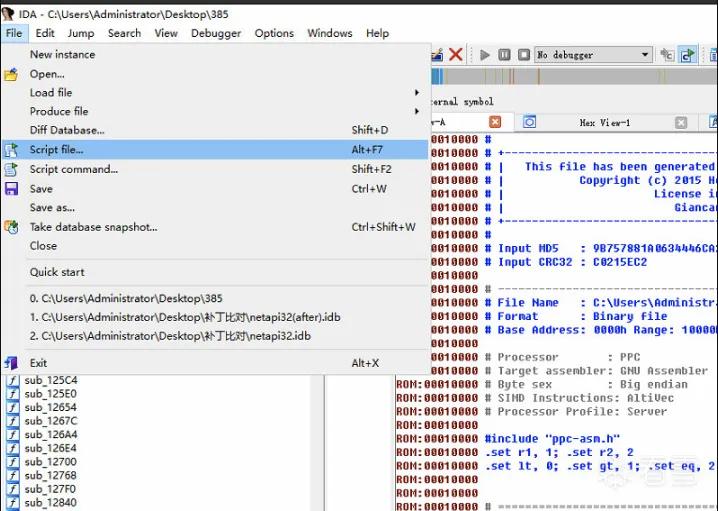Open the Debugger menu
The width and height of the screenshot is (718, 511).
coord(216,33)
